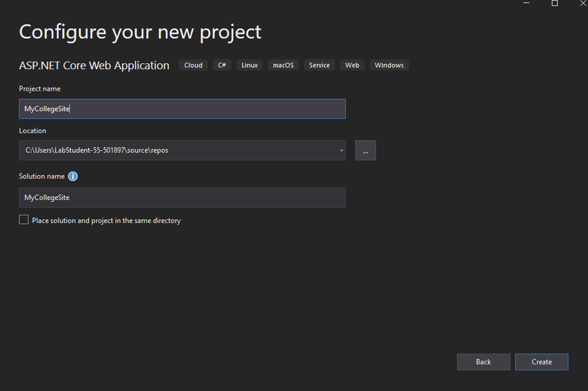
Task: Select the macOS platform tag
Action: 283,65
